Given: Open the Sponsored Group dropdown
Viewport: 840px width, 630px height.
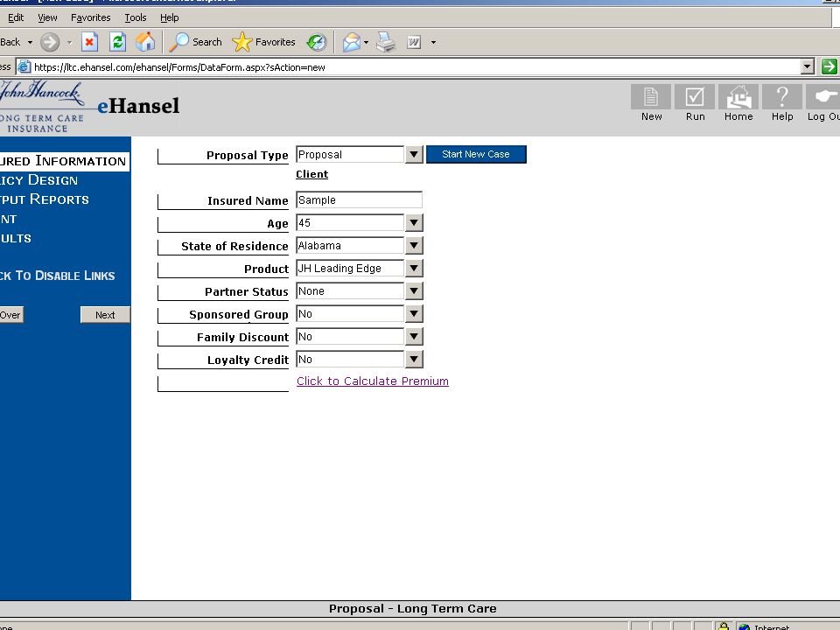Looking at the screenshot, I should (x=414, y=313).
